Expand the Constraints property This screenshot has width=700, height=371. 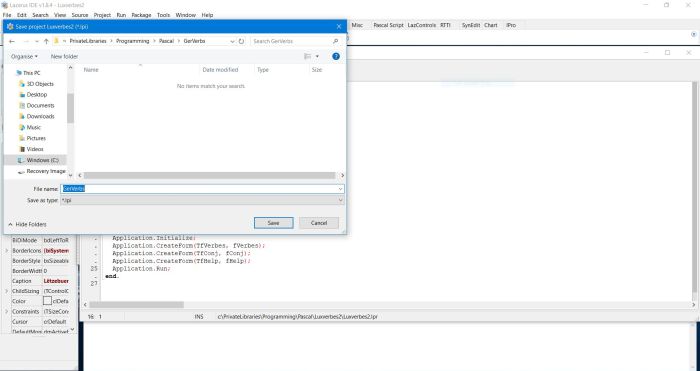click(7, 311)
